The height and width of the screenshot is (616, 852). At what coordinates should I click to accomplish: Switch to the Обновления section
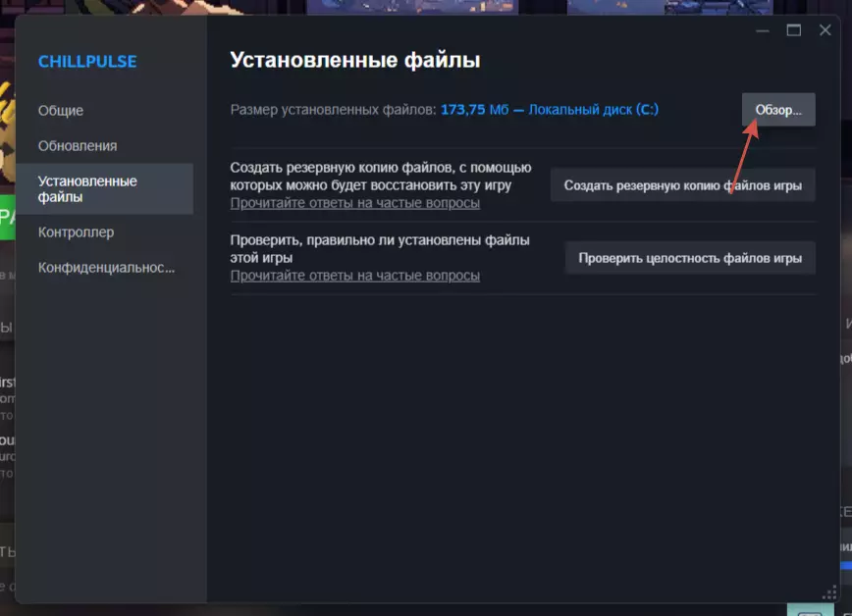click(x=78, y=145)
